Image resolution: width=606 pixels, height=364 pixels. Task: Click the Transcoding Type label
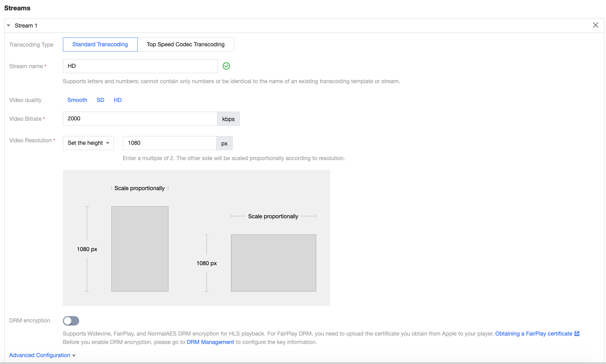[x=31, y=45]
